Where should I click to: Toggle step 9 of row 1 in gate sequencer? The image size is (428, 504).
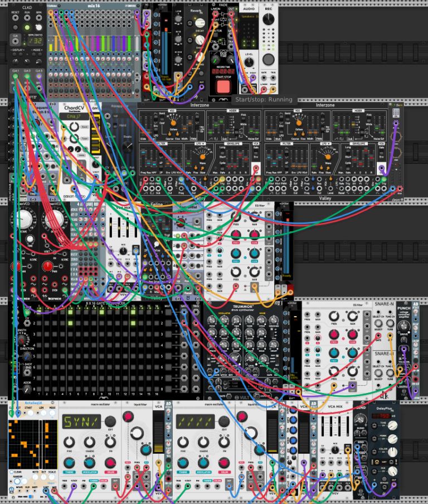(x=101, y=312)
